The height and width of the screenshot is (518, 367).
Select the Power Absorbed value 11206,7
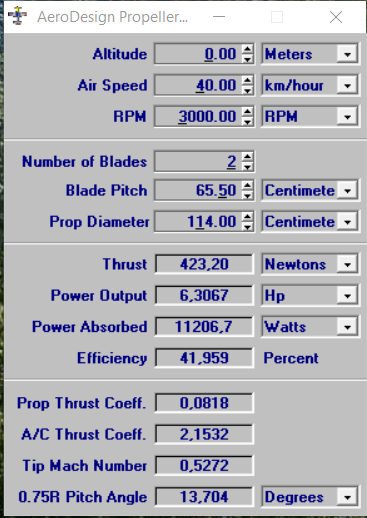(x=204, y=326)
